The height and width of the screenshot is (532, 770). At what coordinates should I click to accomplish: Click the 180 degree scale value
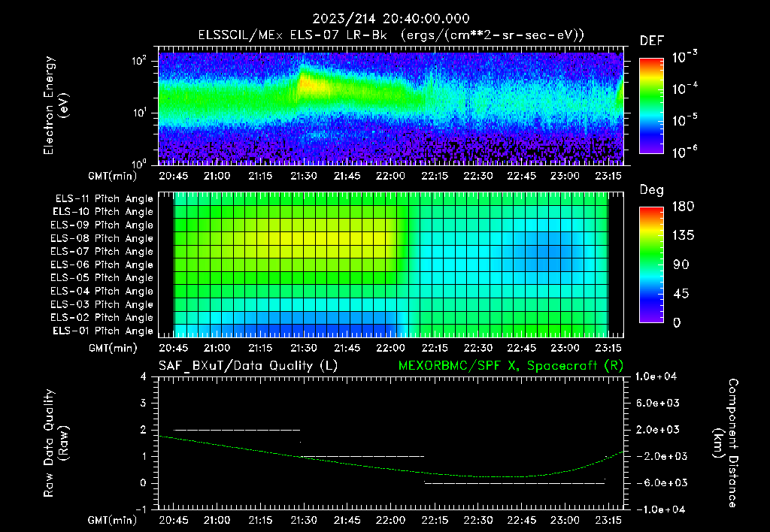683,206
